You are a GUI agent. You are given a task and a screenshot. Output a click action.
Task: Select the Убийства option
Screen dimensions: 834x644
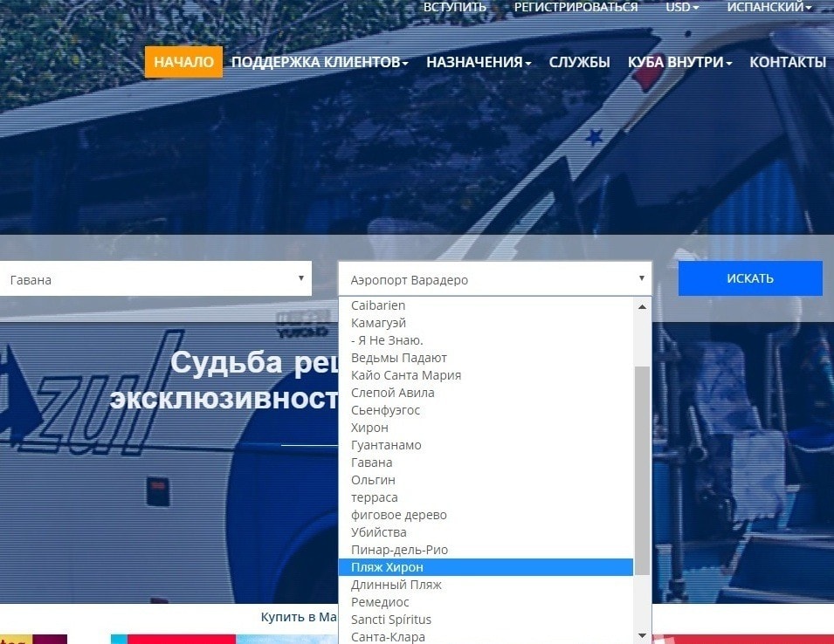tap(486, 532)
